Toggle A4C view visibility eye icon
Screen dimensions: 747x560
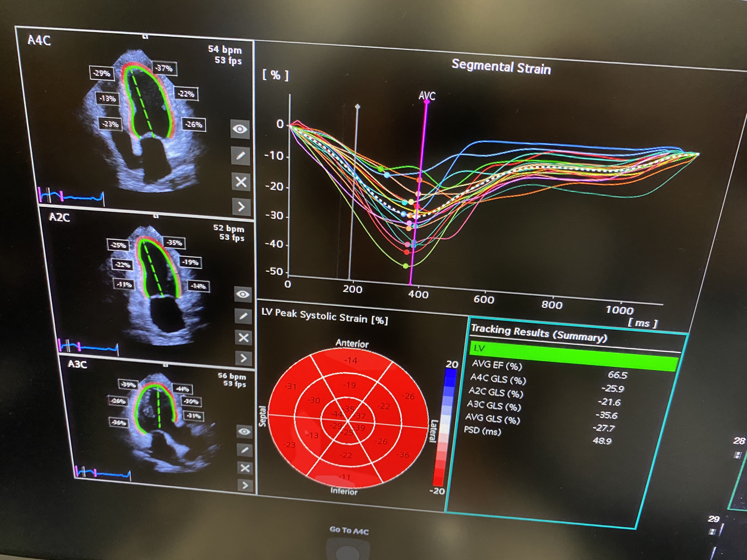click(240, 129)
